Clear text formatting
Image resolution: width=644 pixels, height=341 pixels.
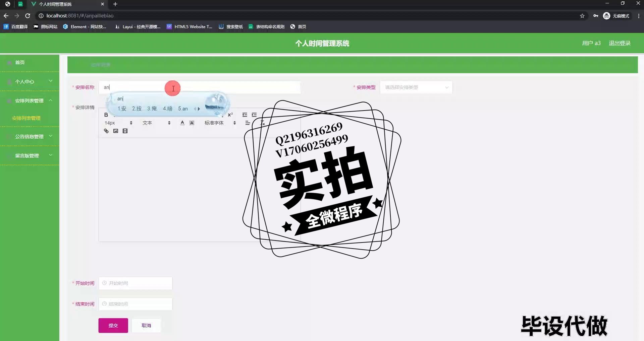[x=262, y=123]
